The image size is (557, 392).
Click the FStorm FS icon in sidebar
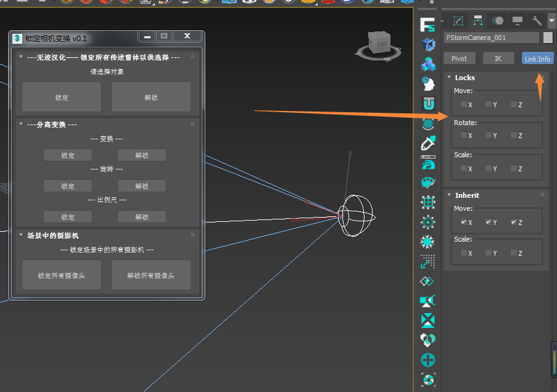pyautogui.click(x=427, y=25)
